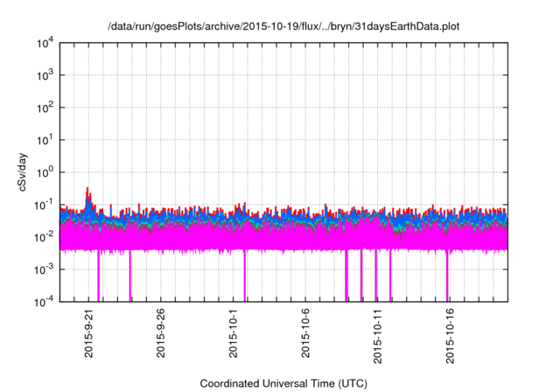Screen dimensions: 560x392
Task: Click the cSv/day y-axis label
Action: [22, 171]
